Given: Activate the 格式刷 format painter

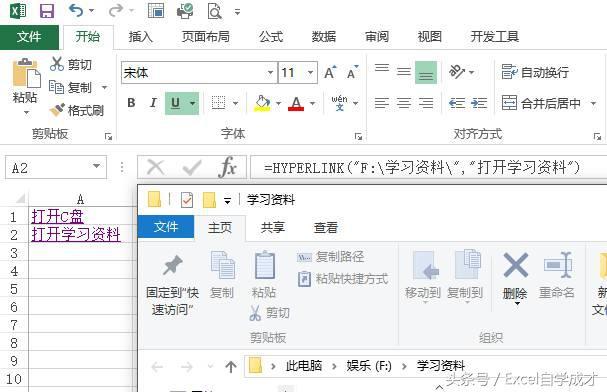Looking at the screenshot, I should click(x=77, y=111).
